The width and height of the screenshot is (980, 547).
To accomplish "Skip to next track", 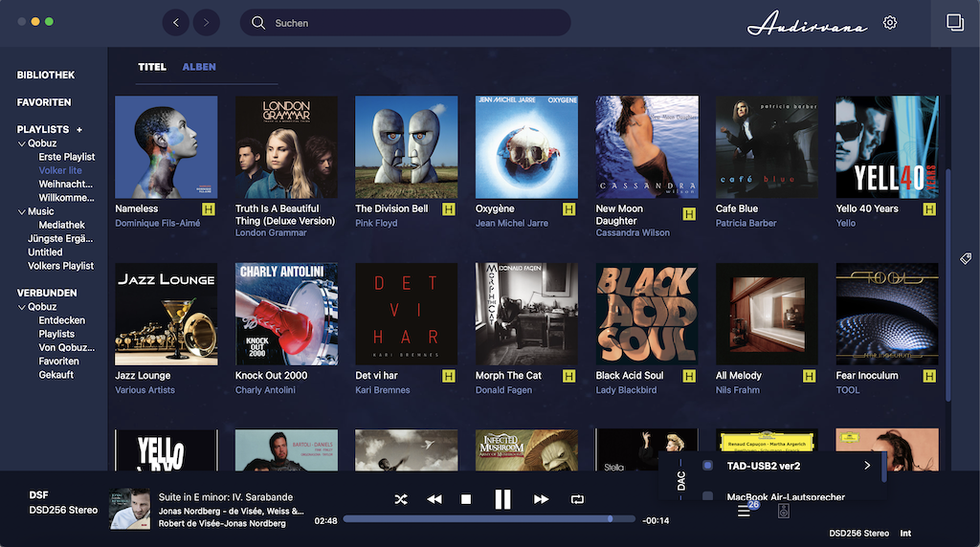I will (542, 499).
